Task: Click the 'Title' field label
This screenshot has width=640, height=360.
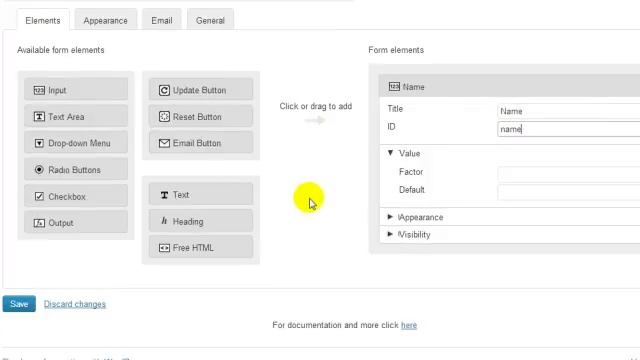Action: tap(395, 109)
